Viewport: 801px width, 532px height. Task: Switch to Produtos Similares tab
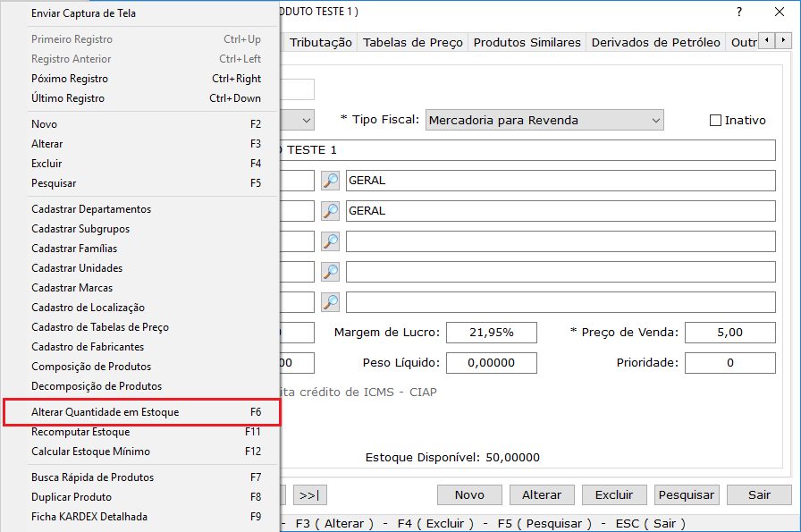527,42
